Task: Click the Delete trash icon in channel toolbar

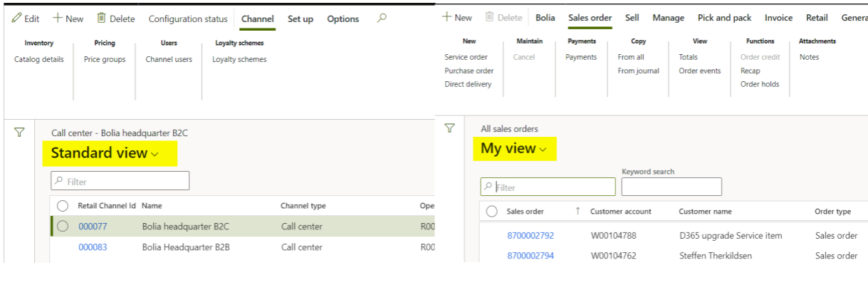Action: pos(101,18)
